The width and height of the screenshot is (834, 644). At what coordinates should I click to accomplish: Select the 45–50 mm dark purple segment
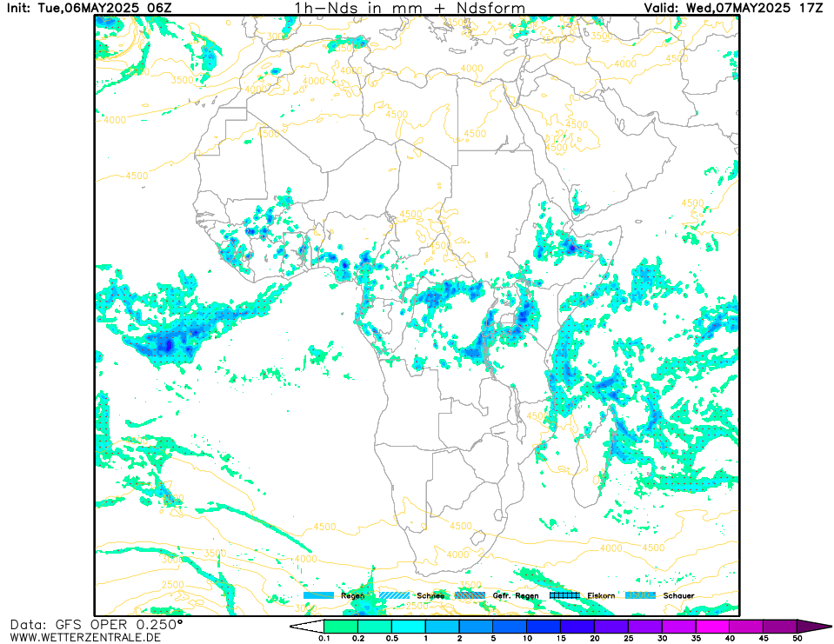[x=780, y=626]
